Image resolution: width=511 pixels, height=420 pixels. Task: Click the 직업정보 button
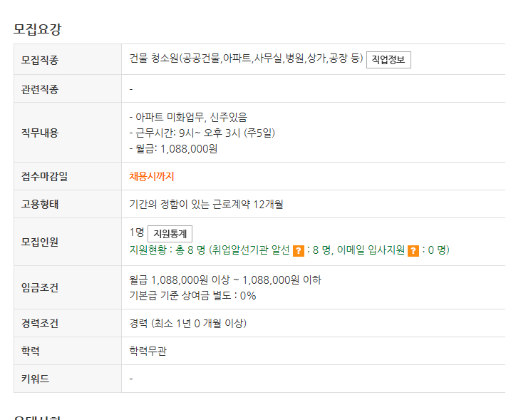(388, 60)
